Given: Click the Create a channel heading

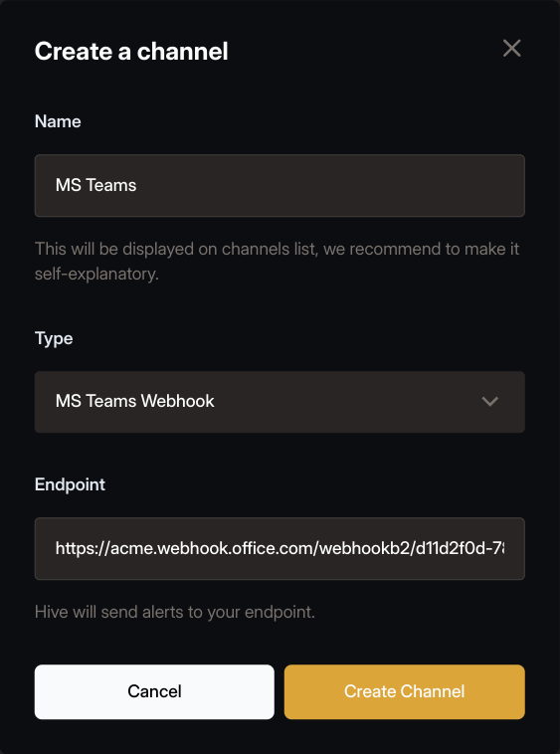Looking at the screenshot, I should pyautogui.click(x=131, y=51).
